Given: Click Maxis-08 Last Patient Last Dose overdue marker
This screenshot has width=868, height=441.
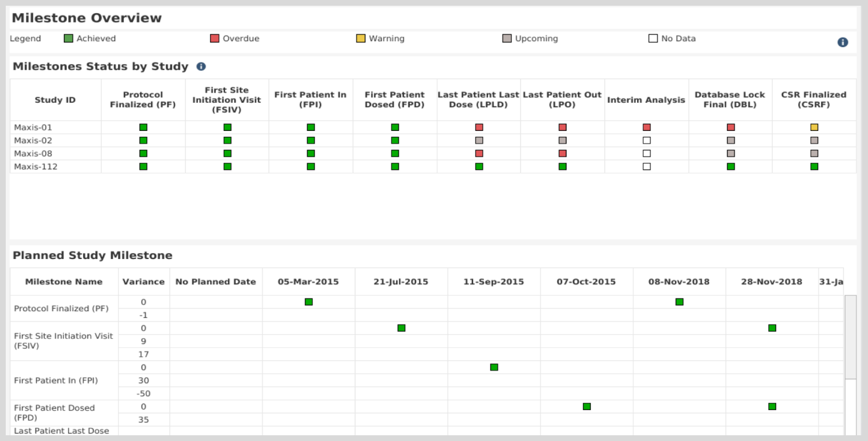Looking at the screenshot, I should pyautogui.click(x=479, y=153).
